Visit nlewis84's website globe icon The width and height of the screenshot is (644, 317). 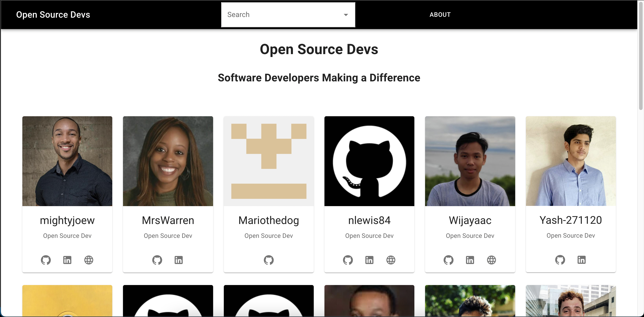coord(391,260)
